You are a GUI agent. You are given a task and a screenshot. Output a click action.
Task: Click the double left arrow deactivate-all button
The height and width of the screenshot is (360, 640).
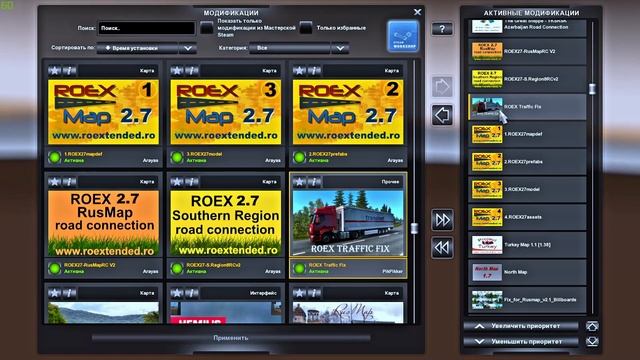(x=442, y=247)
